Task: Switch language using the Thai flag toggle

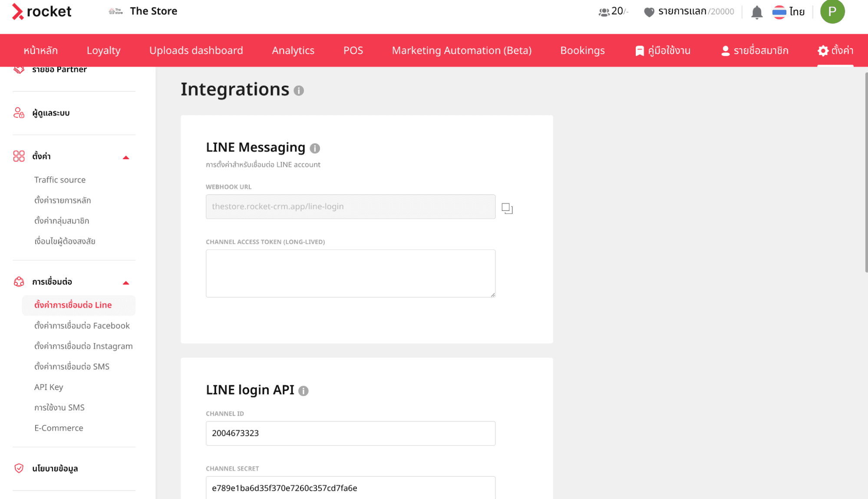Action: (779, 12)
